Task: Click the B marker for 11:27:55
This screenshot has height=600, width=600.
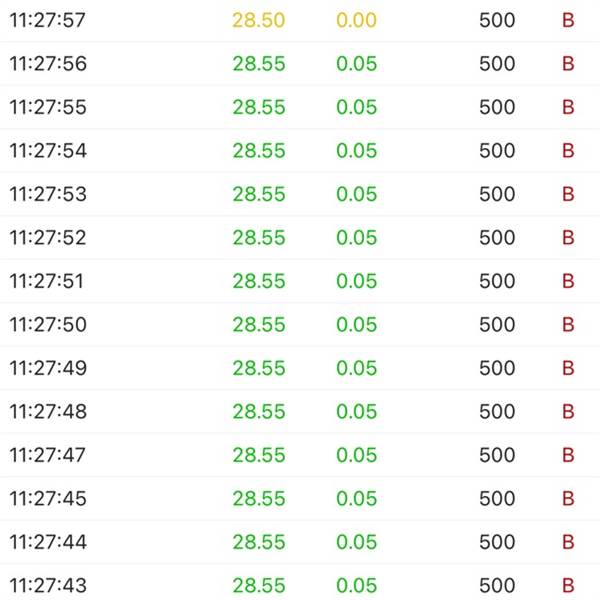Action: (568, 107)
